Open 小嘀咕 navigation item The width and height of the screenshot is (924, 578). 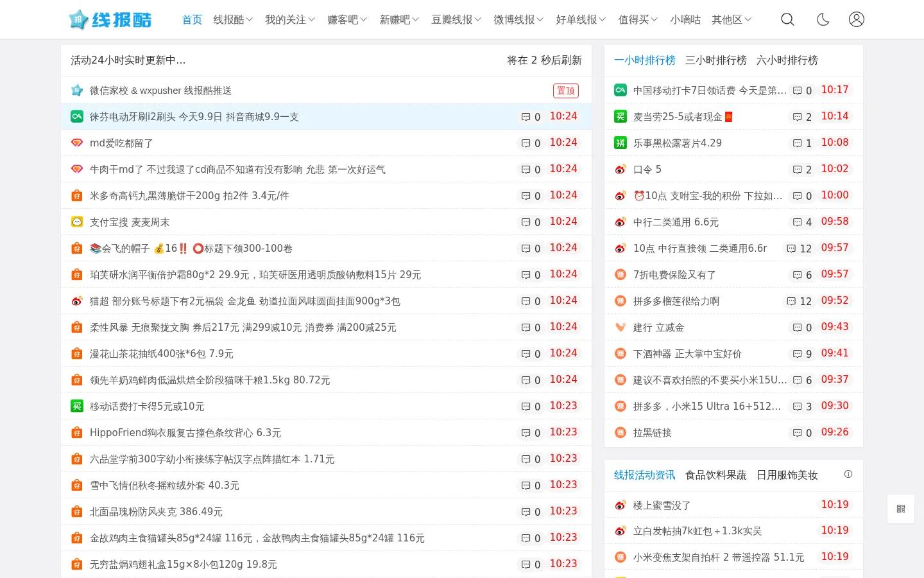(x=685, y=20)
